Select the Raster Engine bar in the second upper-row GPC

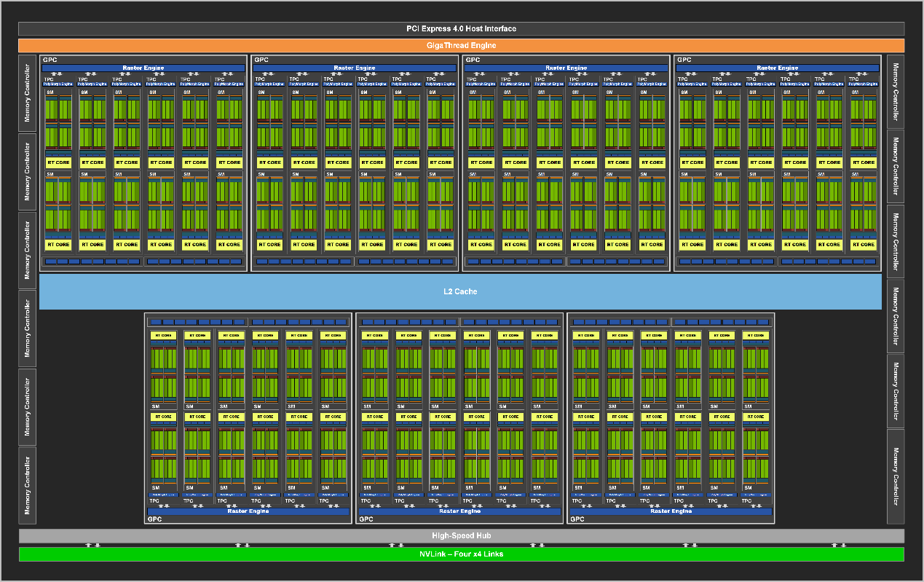[x=355, y=68]
